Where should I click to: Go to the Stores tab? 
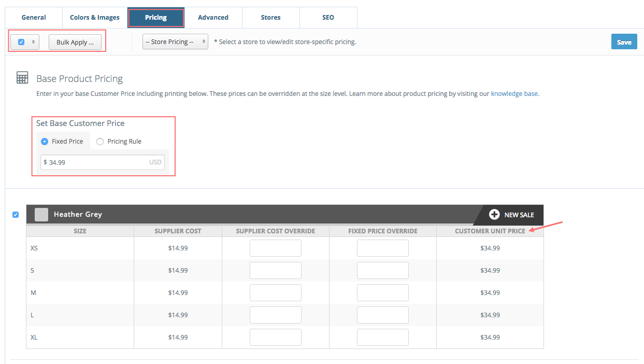[x=270, y=18]
